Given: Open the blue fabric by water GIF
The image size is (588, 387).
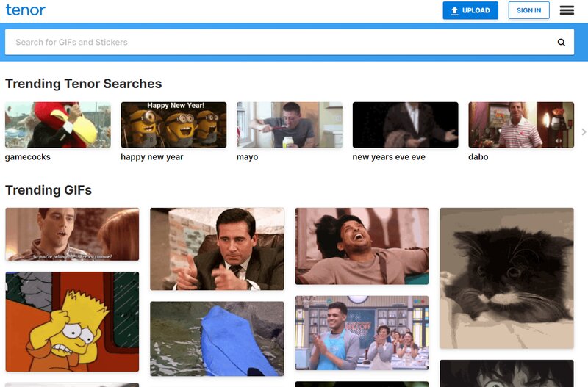Looking at the screenshot, I should pos(217,339).
